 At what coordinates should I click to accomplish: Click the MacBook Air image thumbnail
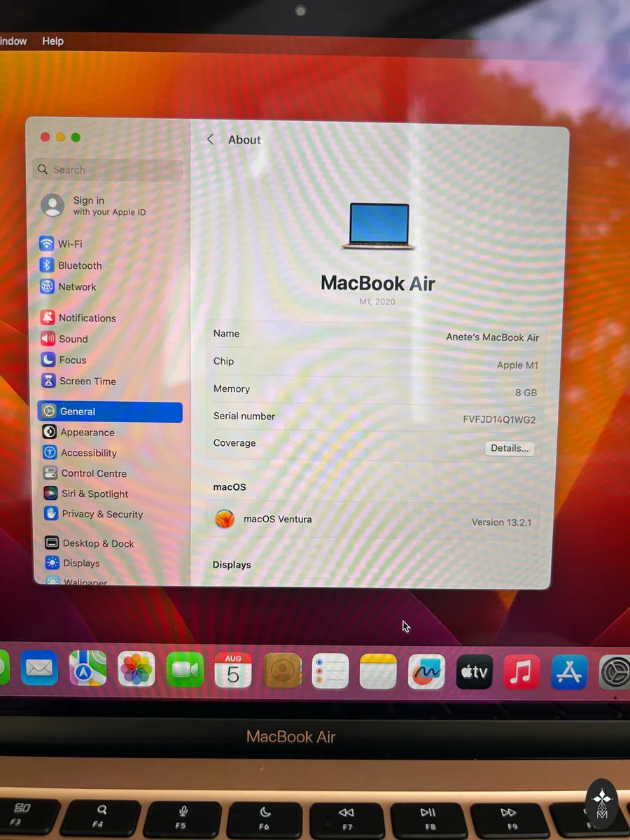coord(378,226)
